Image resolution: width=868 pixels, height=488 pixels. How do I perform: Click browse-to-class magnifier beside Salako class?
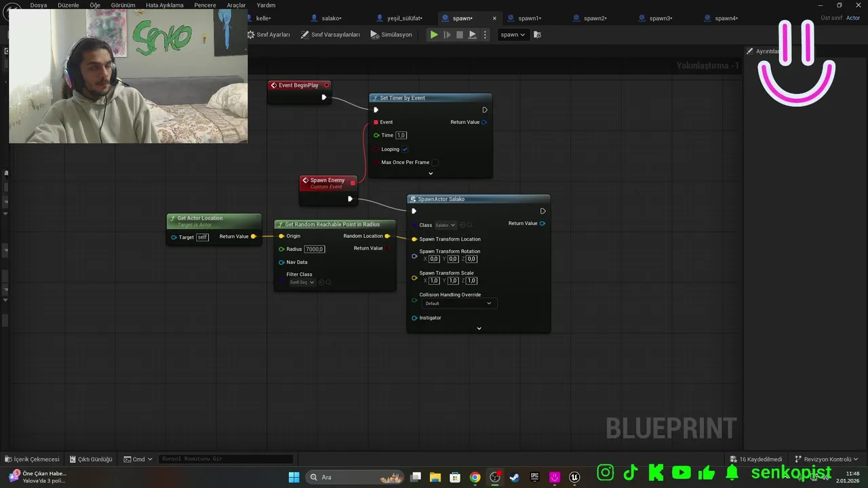pos(469,225)
